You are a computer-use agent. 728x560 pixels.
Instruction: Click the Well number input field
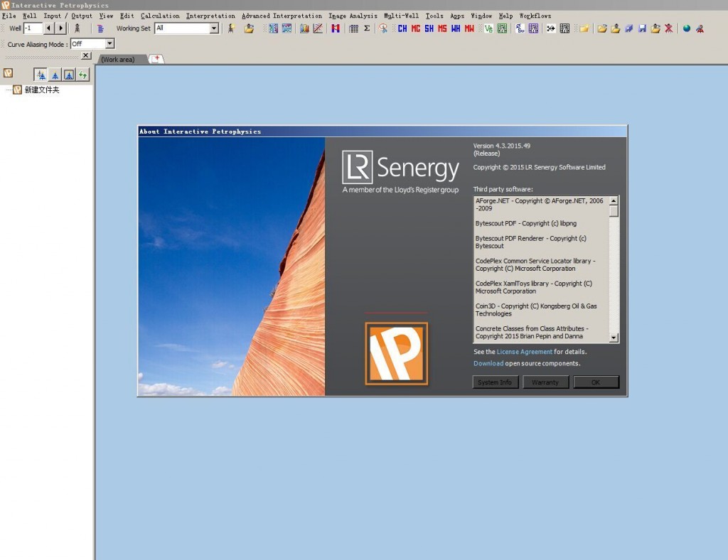tap(33, 28)
